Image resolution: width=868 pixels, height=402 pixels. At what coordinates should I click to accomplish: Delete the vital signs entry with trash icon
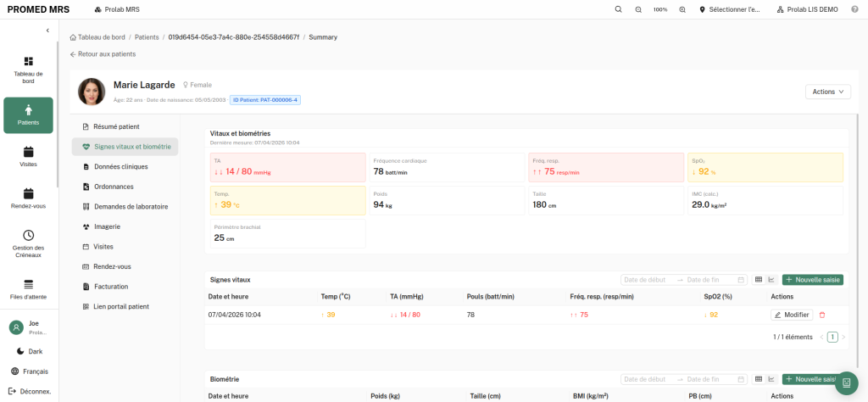(x=821, y=315)
